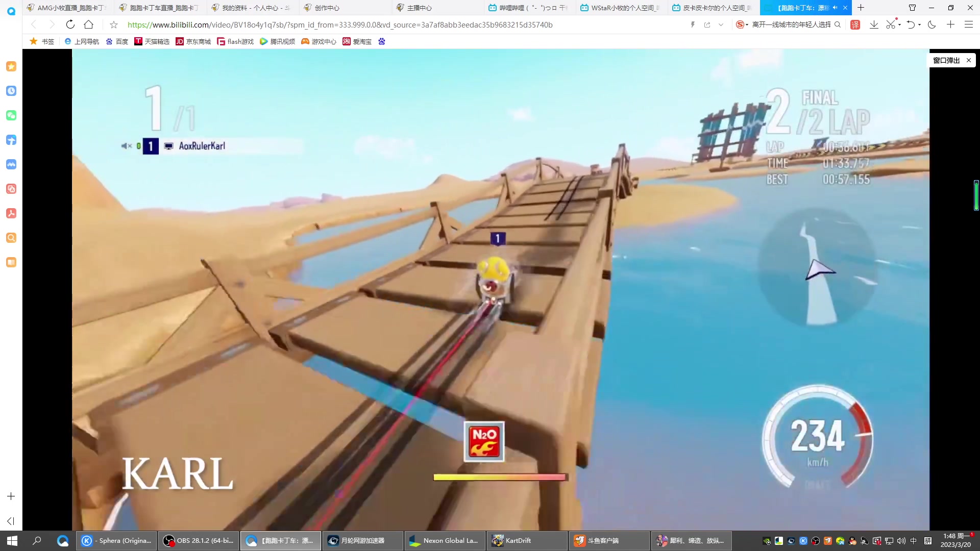Bookmark this page with star icon
Image resolution: width=980 pixels, height=551 pixels.
coord(114,24)
